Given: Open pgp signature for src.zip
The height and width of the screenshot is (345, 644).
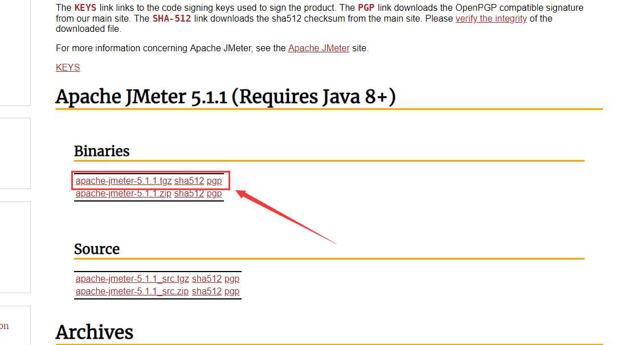Looking at the screenshot, I should point(231,291).
